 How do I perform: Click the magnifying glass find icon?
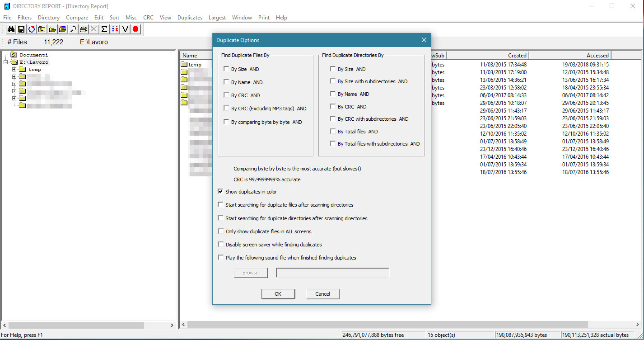point(73,29)
